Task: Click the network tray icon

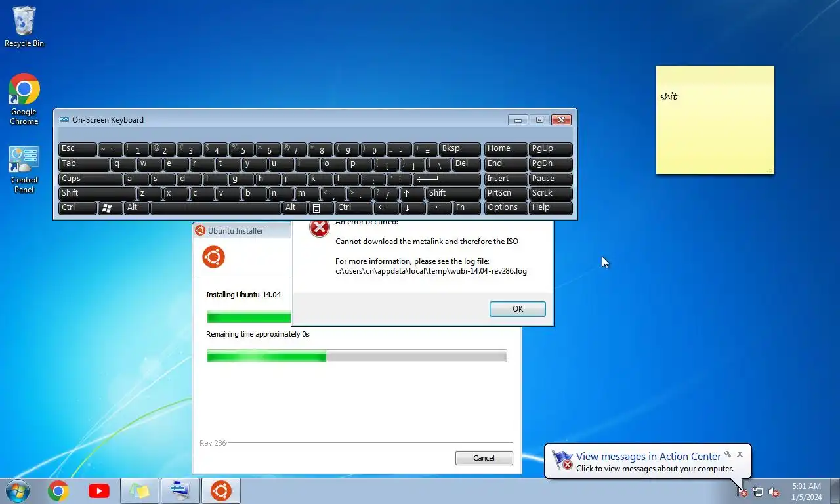Action: click(758, 492)
